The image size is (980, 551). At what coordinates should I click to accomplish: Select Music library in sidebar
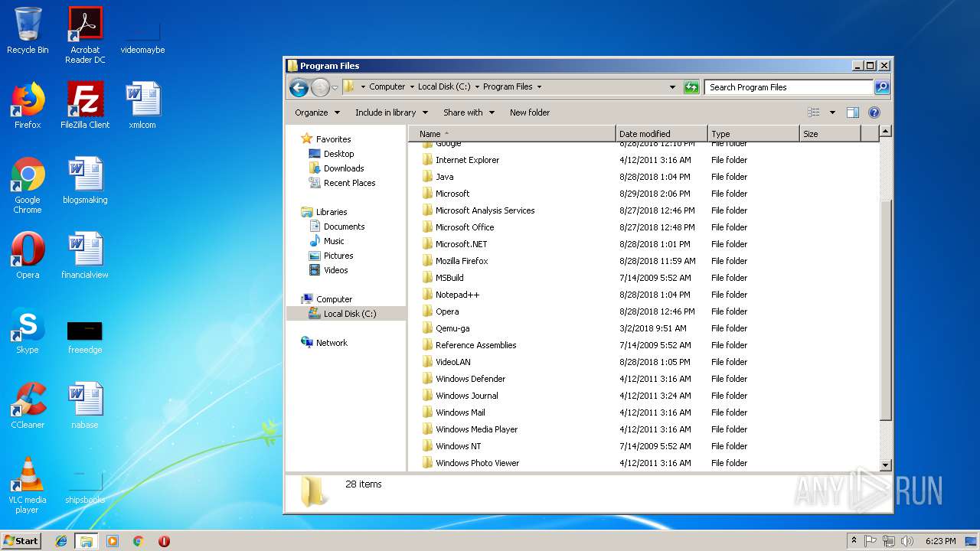coord(334,241)
